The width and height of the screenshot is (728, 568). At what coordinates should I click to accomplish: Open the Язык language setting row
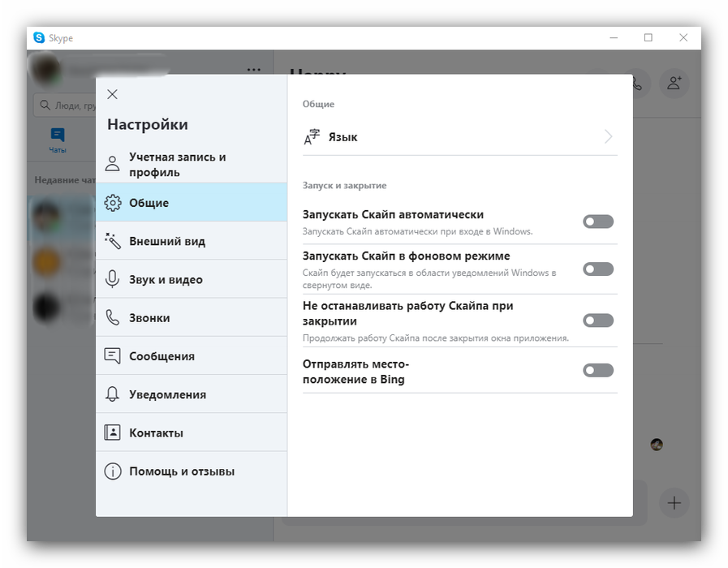click(x=459, y=137)
